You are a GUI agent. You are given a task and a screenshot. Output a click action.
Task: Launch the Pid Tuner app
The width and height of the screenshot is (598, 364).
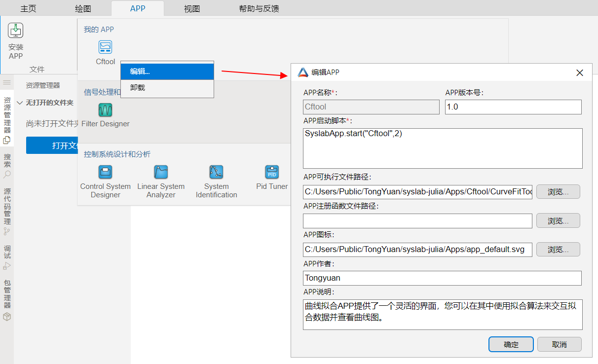[x=272, y=172]
